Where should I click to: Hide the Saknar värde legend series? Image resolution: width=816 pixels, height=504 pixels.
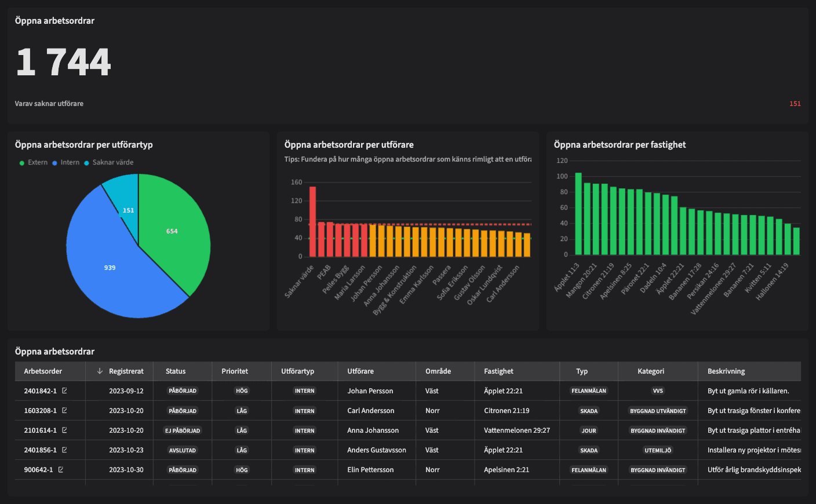click(x=109, y=163)
